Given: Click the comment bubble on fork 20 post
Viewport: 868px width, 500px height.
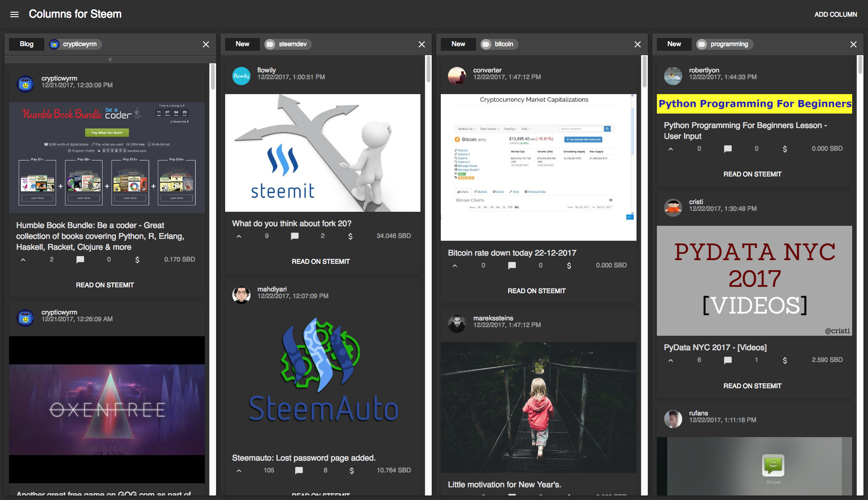Looking at the screenshot, I should pyautogui.click(x=294, y=236).
